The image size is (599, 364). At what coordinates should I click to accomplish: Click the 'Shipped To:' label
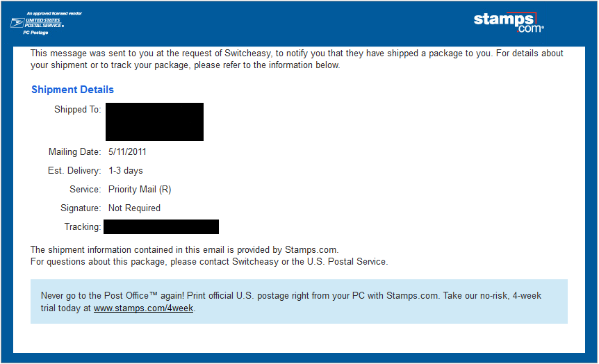pos(78,110)
